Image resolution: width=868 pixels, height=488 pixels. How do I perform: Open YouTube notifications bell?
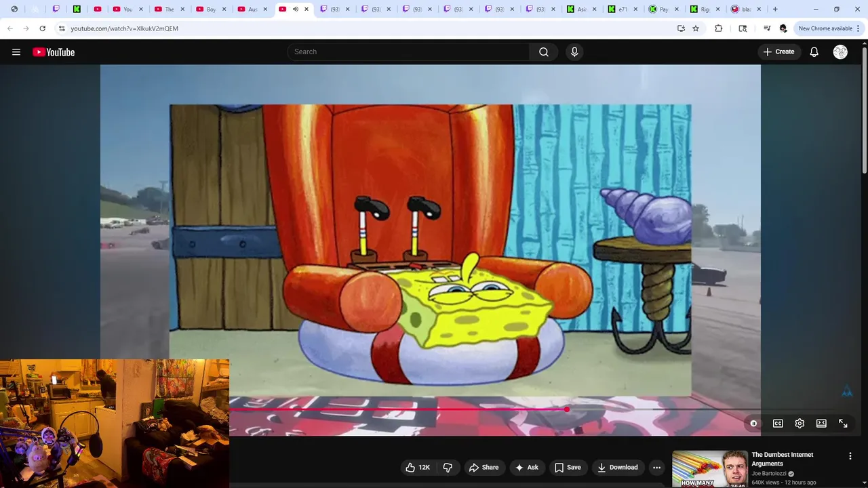tap(814, 52)
